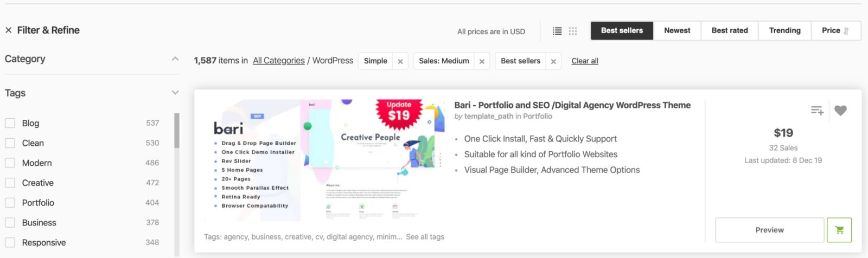
Task: Check the Blog tag checkbox
Action: click(10, 123)
